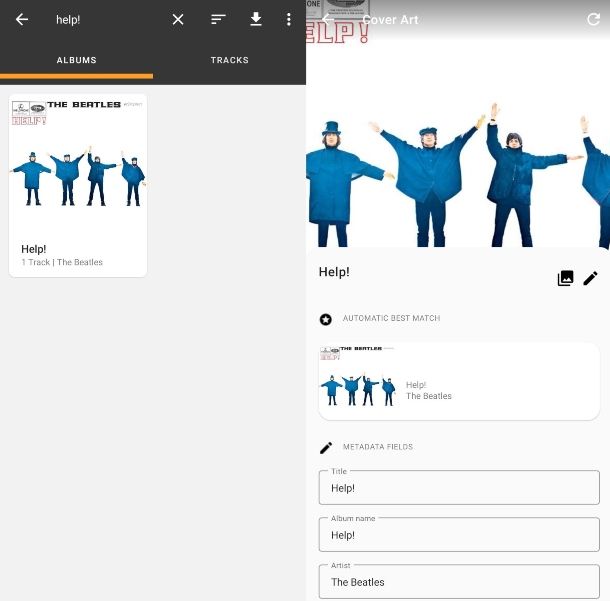Open the Help! album card thumbnail
The image size is (610, 601).
coord(78,165)
